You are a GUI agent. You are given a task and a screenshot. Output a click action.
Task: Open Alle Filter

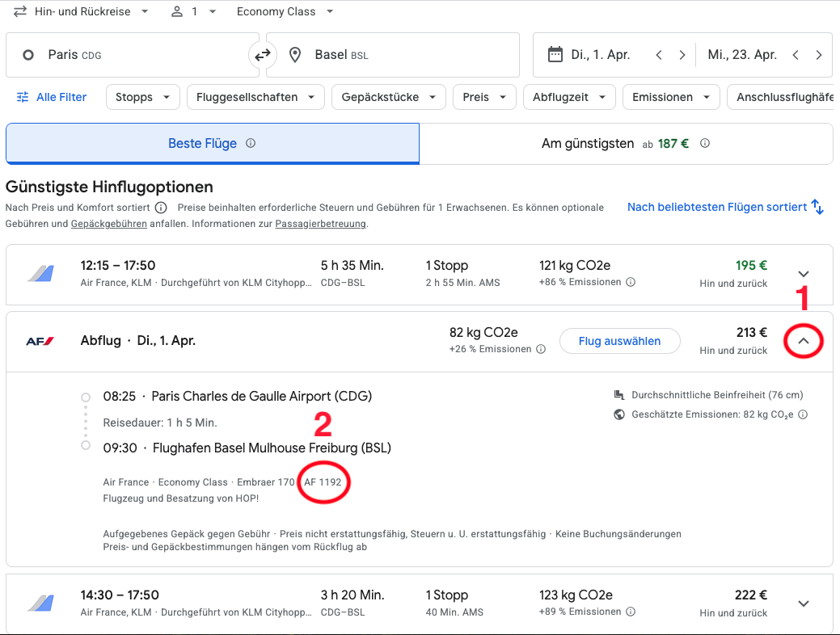pyautogui.click(x=52, y=97)
